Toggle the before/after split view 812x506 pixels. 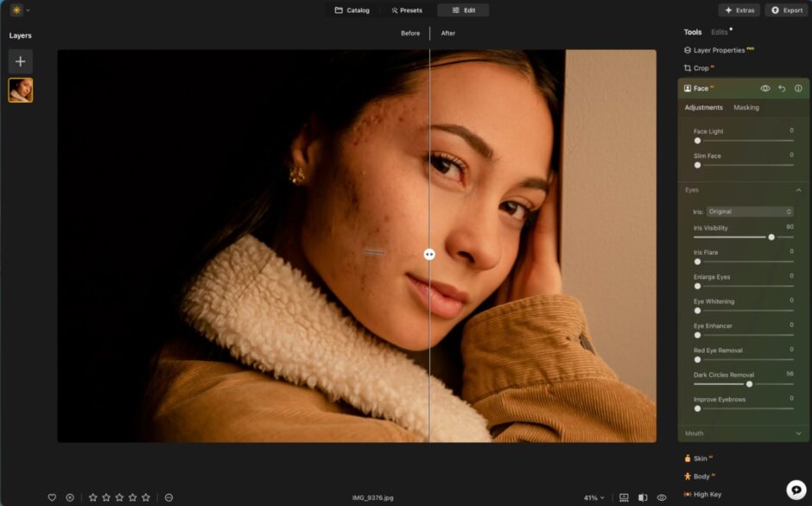[642, 497]
